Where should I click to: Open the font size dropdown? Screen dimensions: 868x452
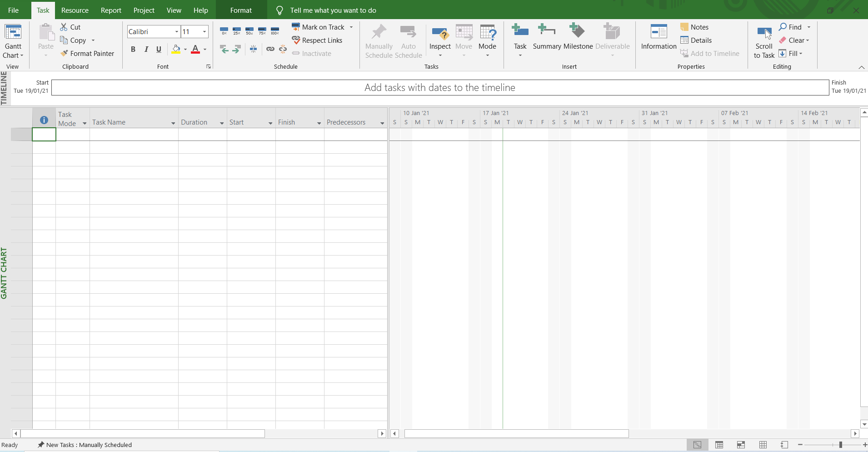tap(205, 31)
